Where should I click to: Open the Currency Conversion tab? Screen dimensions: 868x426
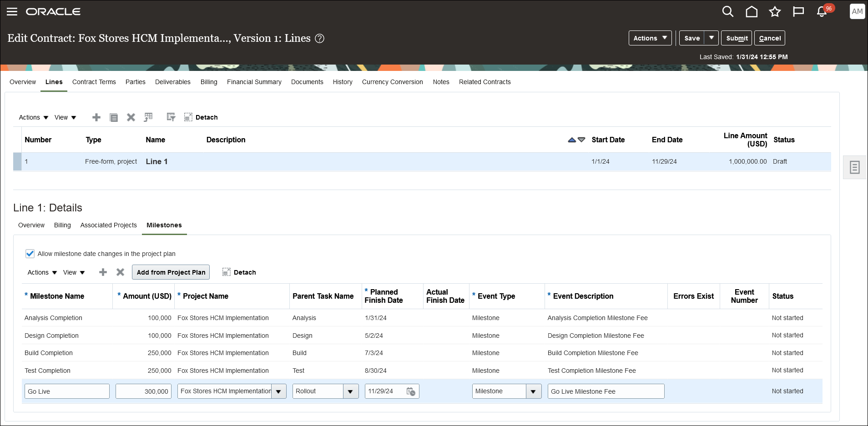click(393, 82)
